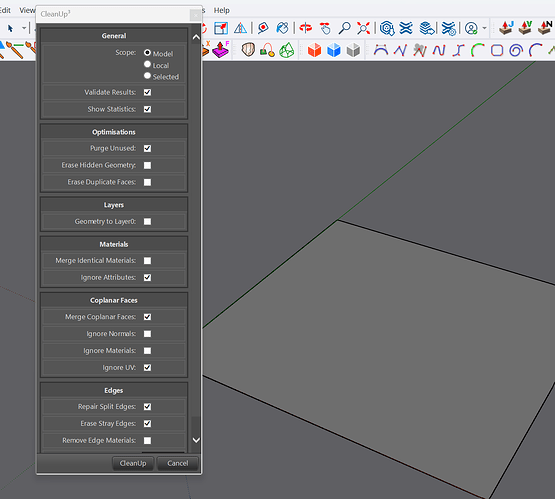The height and width of the screenshot is (499, 555).
Task: Set Scope to Selected
Action: (x=148, y=76)
